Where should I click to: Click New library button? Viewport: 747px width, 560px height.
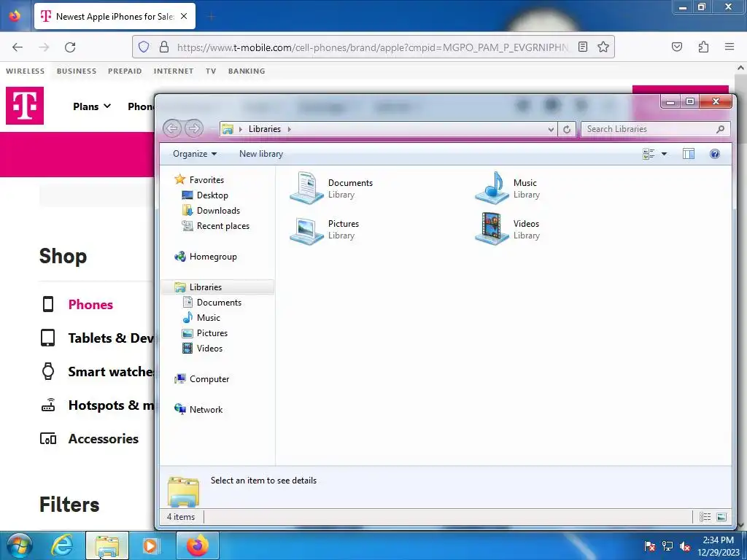tap(261, 154)
